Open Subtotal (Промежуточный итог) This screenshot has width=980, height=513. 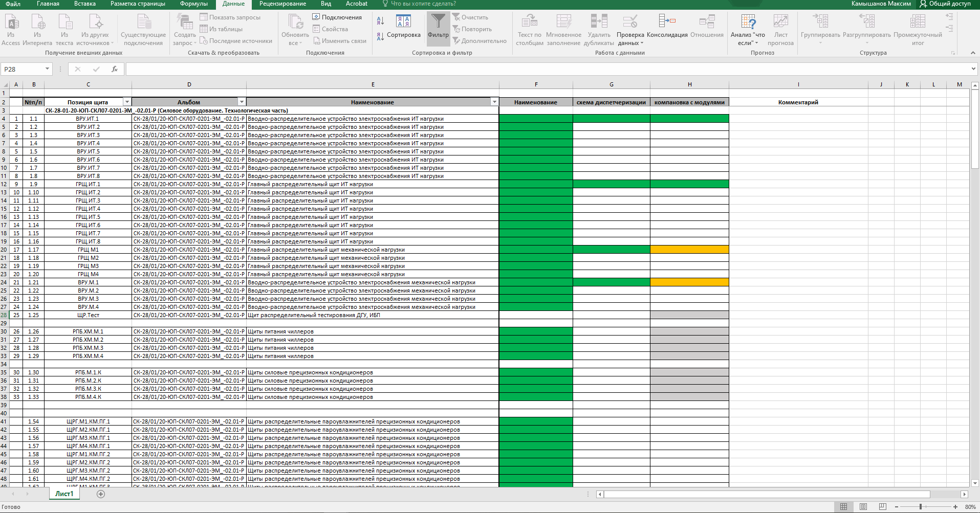[x=918, y=30]
